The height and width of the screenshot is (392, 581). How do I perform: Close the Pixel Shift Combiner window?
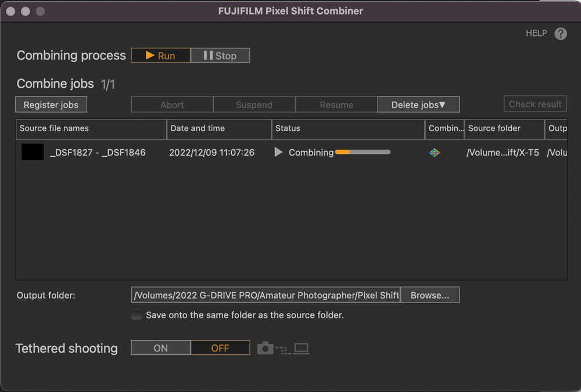click(x=10, y=11)
